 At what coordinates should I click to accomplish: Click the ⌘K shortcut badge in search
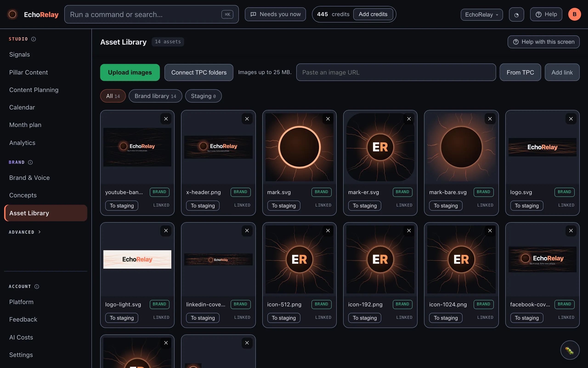[227, 14]
